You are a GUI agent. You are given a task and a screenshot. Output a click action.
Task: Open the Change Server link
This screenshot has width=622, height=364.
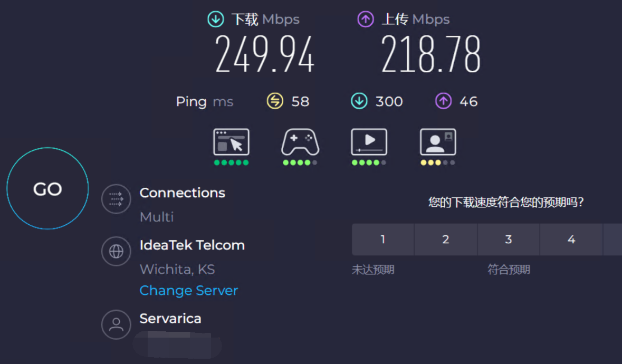(189, 290)
